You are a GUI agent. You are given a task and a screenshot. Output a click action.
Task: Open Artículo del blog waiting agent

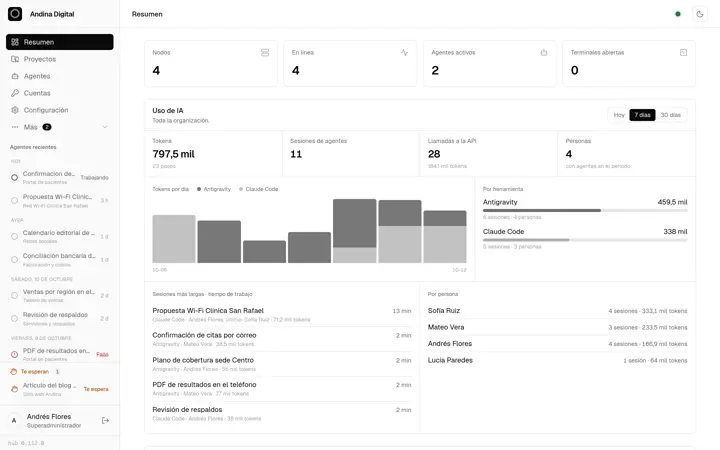(60, 389)
